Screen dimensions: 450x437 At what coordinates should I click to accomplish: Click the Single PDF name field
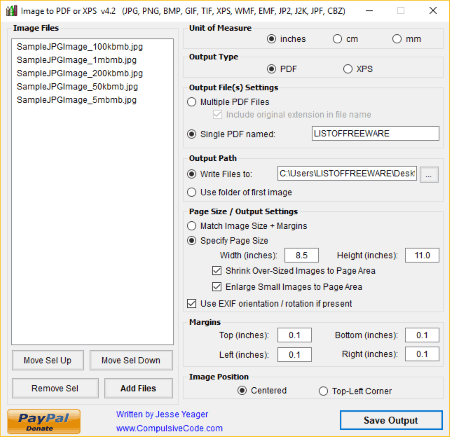pyautogui.click(x=376, y=134)
